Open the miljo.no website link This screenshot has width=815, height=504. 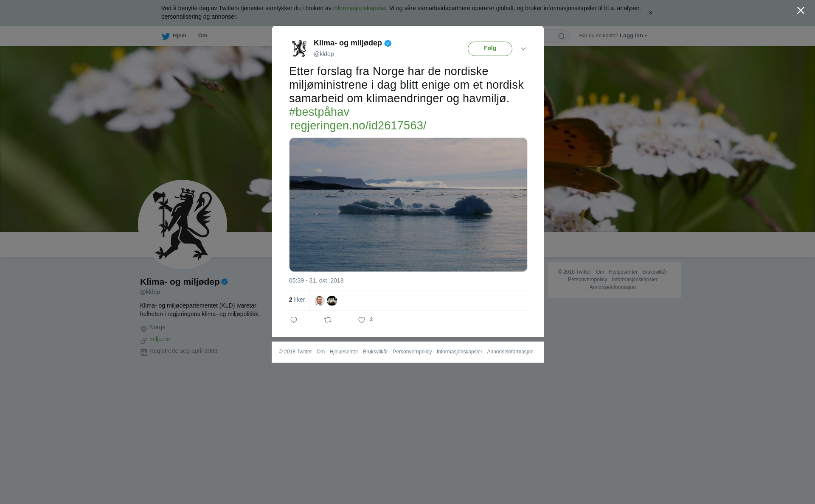tap(160, 339)
